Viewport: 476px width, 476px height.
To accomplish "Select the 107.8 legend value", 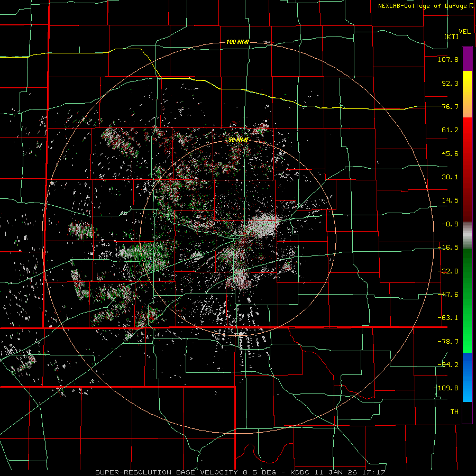I will (x=448, y=59).
